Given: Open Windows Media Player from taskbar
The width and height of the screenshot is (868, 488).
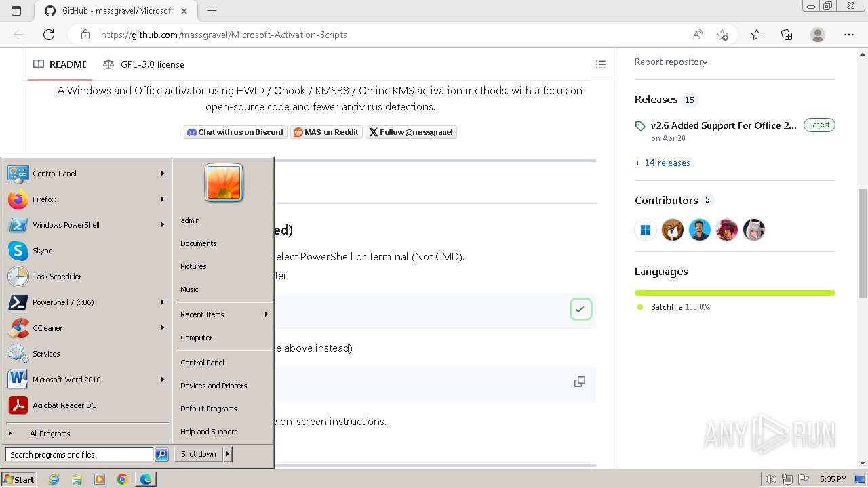Looking at the screenshot, I should pos(100,479).
